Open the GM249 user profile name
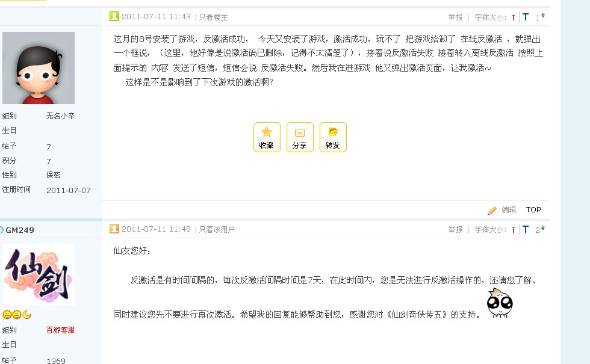This screenshot has width=590, height=364. pyautogui.click(x=19, y=230)
